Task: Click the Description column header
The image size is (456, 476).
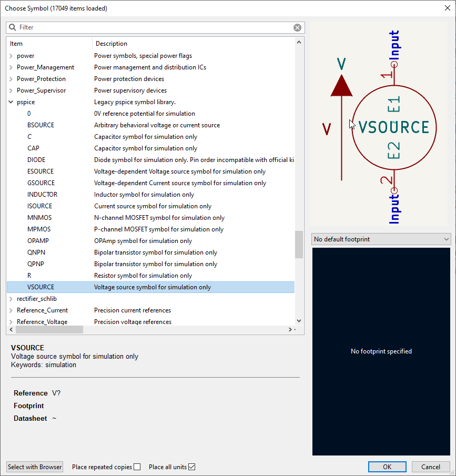Action: pos(192,44)
